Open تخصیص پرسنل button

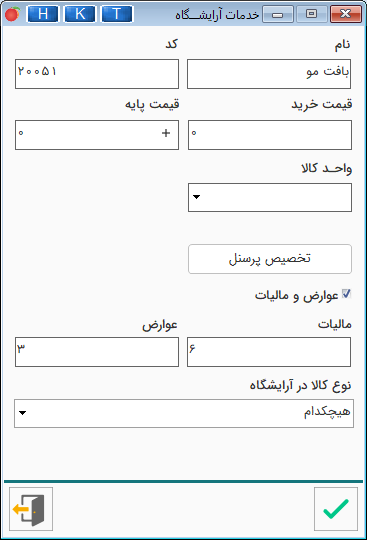[270, 259]
